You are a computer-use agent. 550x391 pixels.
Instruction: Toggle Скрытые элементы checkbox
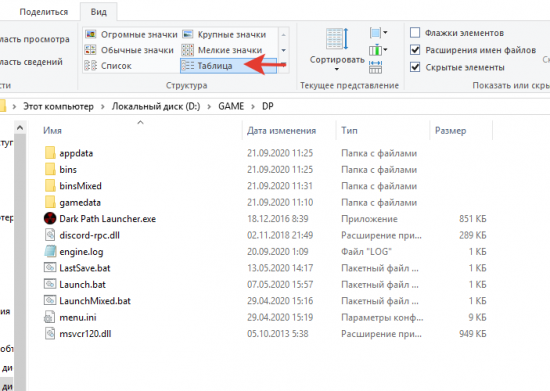(x=415, y=67)
